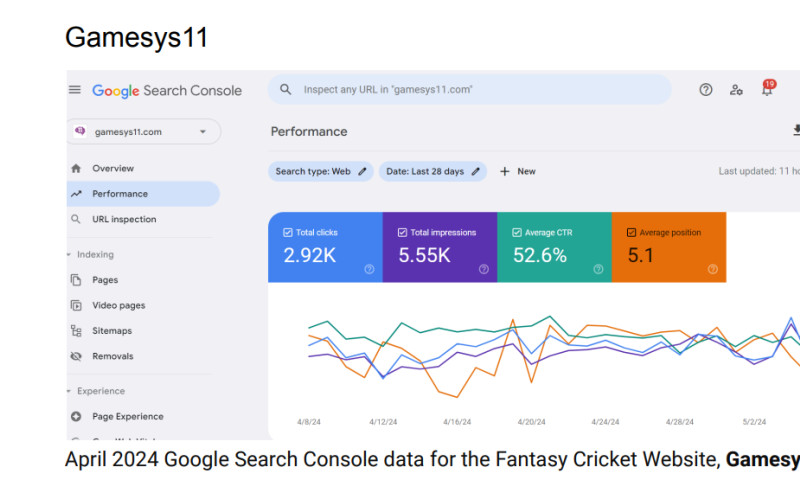Image resolution: width=800 pixels, height=480 pixels.
Task: Collapse the Experience section
Action: [69, 392]
